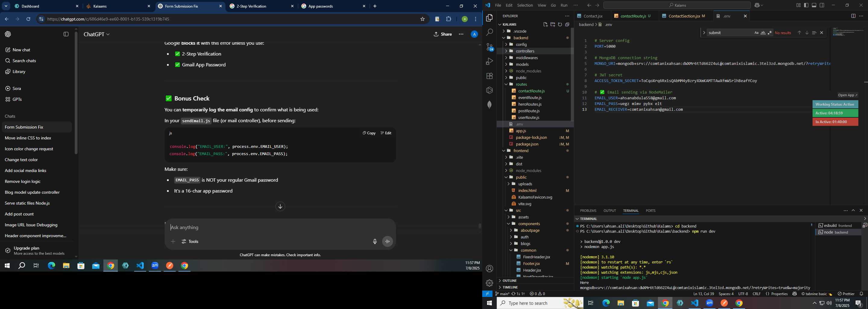Click scroll to bottom arrow in chat
Image resolution: width=868 pixels, height=309 pixels.
(x=280, y=206)
